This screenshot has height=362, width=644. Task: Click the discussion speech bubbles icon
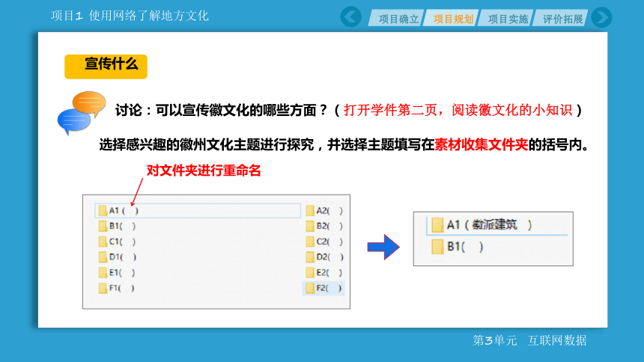[82, 113]
